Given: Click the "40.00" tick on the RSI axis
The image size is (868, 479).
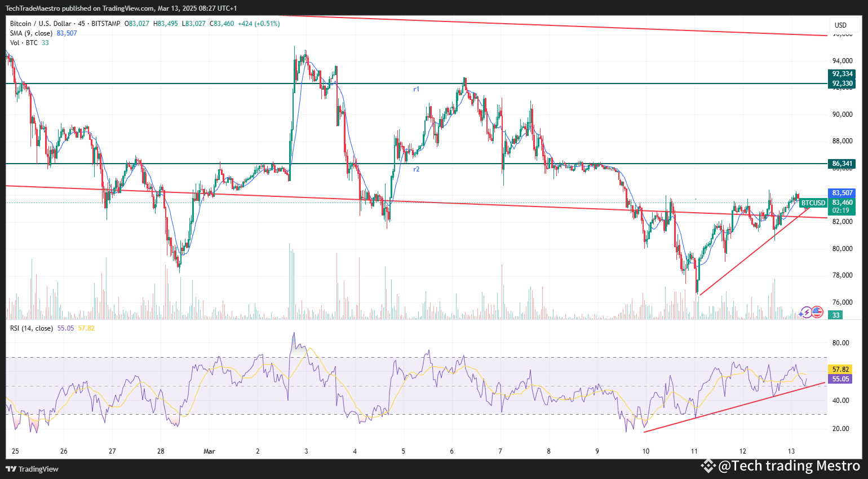Looking at the screenshot, I should (x=841, y=401).
